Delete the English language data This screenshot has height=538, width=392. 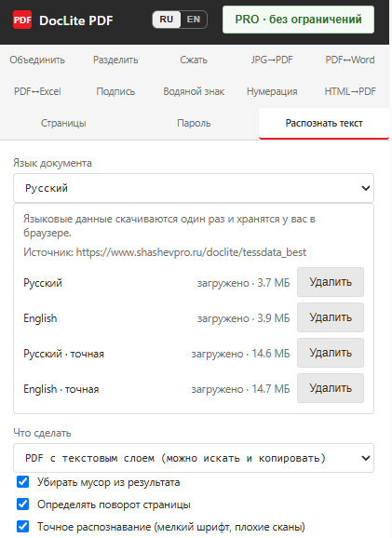click(331, 317)
